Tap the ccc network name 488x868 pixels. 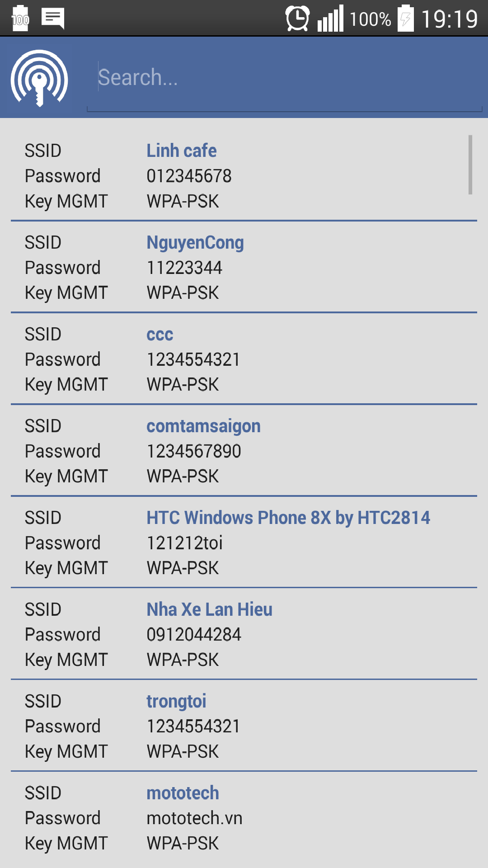click(x=160, y=334)
